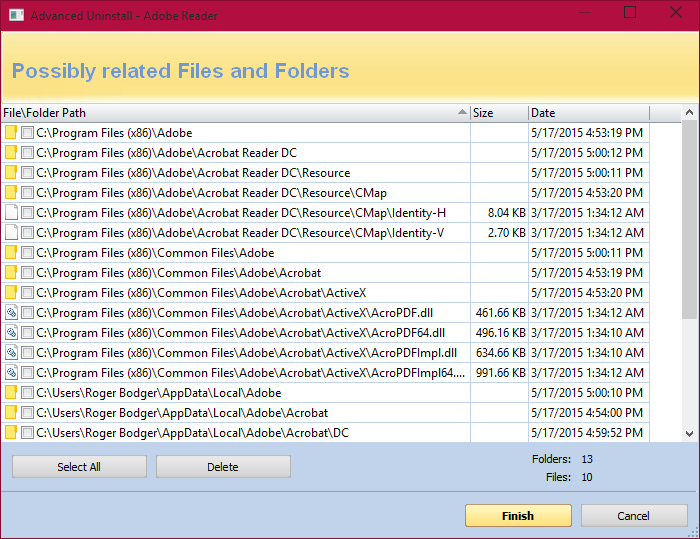Select the 8.04 KB size cell
Image resolution: width=700 pixels, height=539 pixels.
(500, 213)
